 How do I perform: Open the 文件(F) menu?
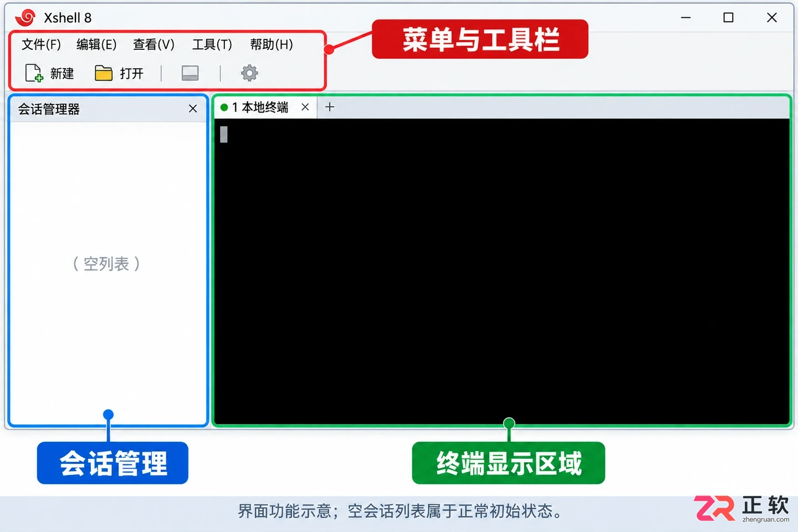(x=41, y=44)
